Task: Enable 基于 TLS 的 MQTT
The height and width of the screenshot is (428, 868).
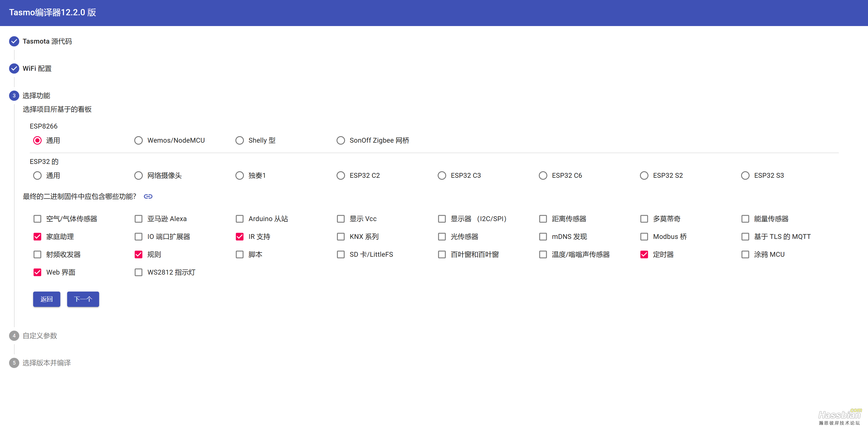Action: tap(745, 237)
